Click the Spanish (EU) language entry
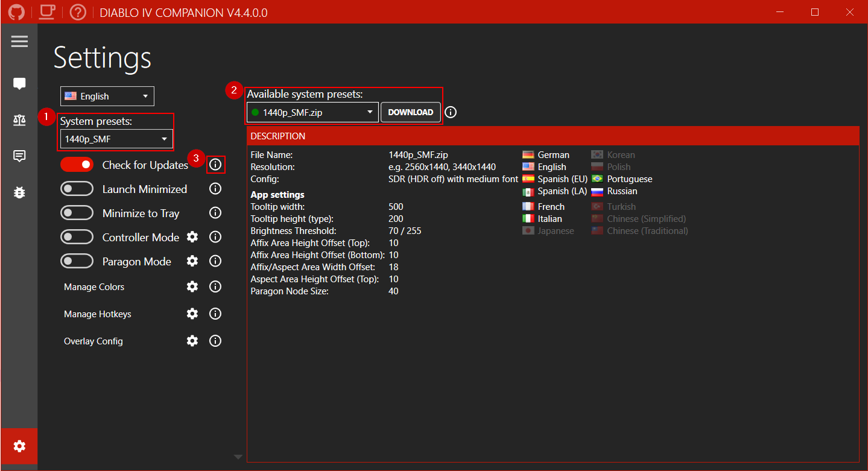Viewport: 868px width, 471px height. [x=555, y=179]
